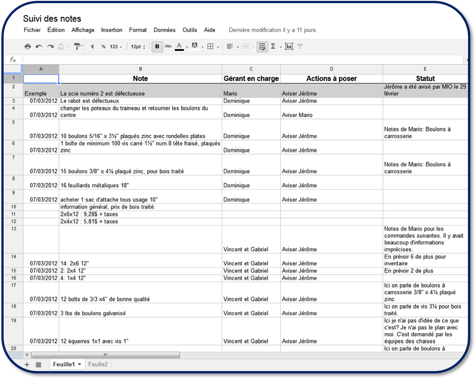Open the Données menu
The width and height of the screenshot is (476, 379).
coord(164,30)
